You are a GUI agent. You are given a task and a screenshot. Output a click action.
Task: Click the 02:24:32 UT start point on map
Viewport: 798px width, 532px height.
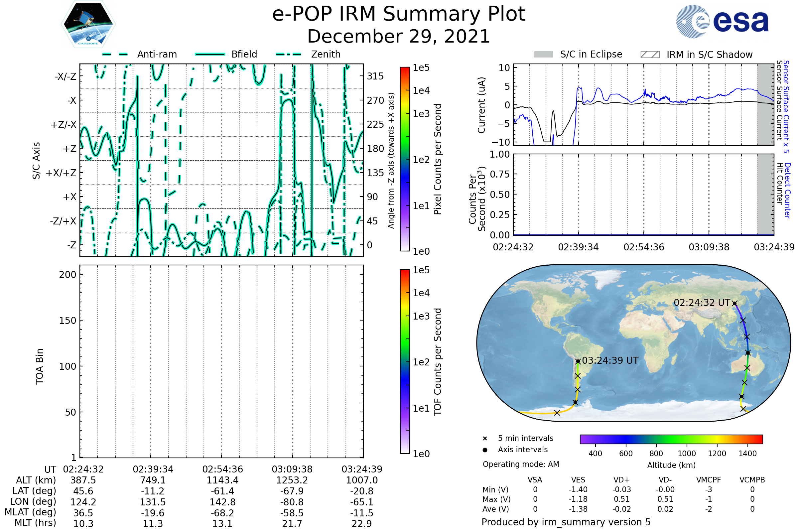coord(734,303)
